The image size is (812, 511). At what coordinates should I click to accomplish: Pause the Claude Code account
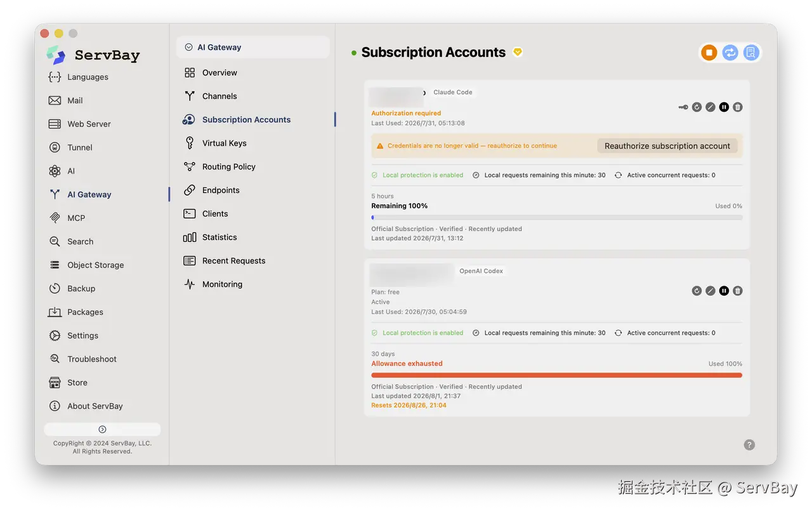[724, 107]
